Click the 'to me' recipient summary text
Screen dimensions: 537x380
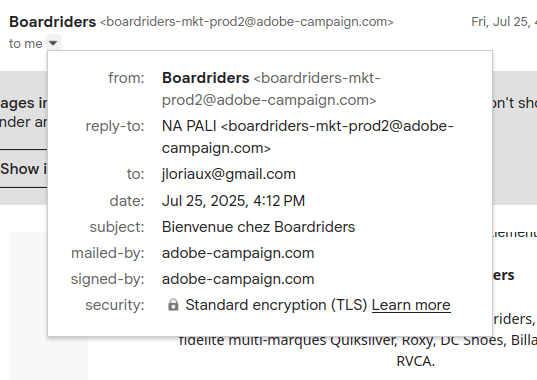[x=26, y=44]
